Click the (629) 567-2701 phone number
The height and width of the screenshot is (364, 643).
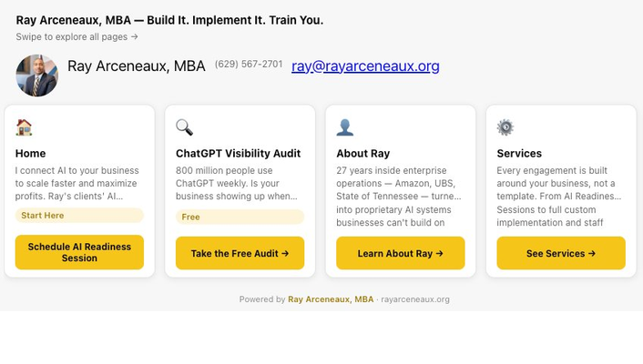point(249,65)
